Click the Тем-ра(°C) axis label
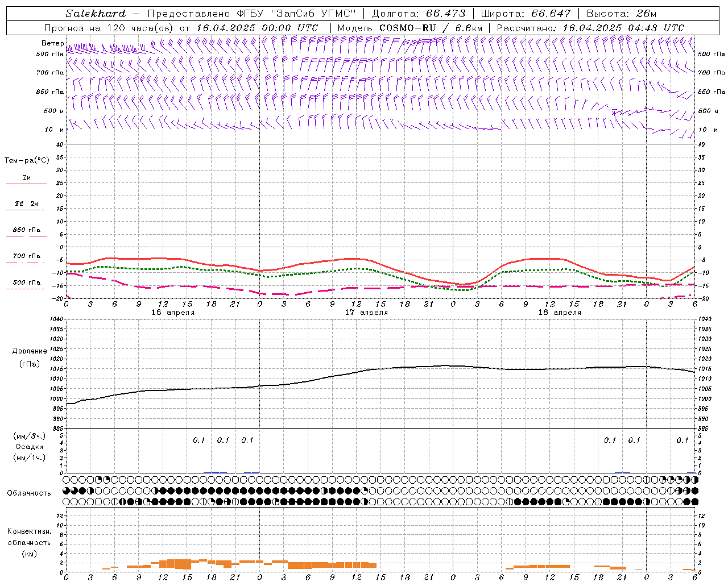 27,160
